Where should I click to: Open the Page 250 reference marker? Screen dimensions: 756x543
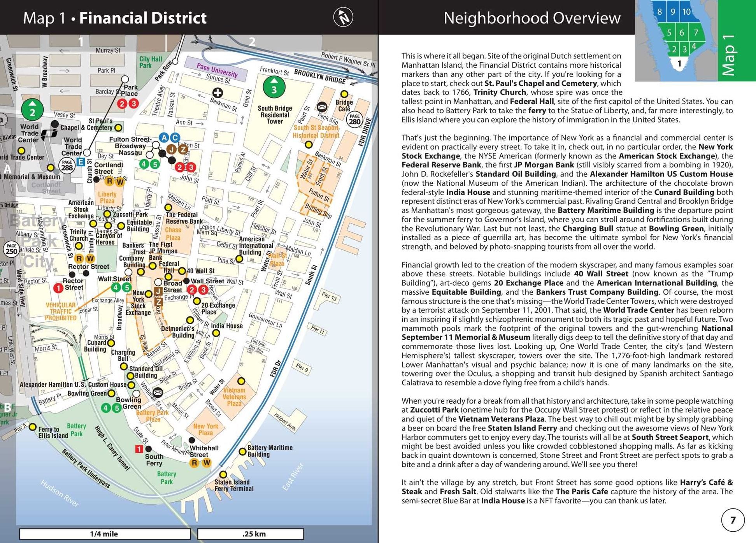pos(11,250)
